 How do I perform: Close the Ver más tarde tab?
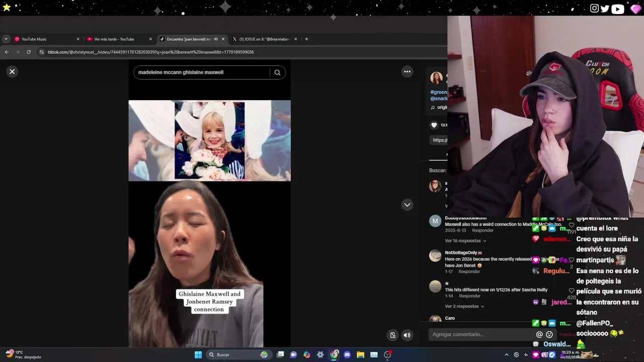[x=150, y=39]
